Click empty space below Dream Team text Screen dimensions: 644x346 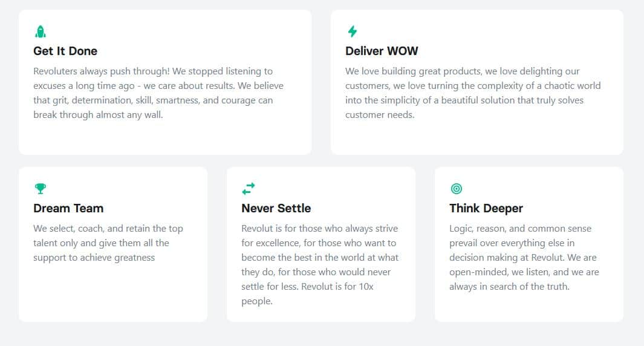pos(113,294)
